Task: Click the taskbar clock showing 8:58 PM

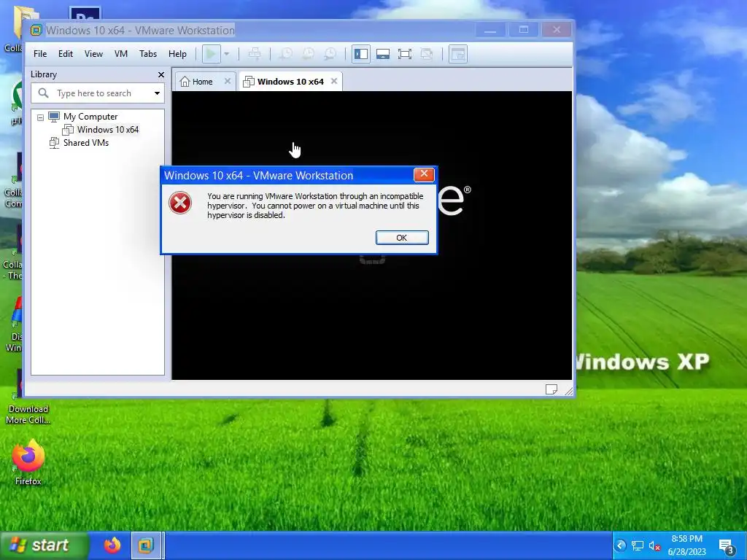Action: click(687, 545)
